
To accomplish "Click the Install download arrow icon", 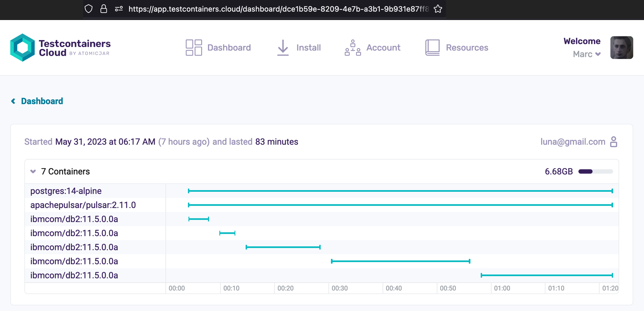I will pos(283,47).
